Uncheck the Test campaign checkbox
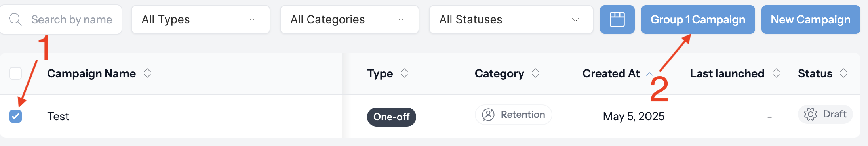Screen dimensions: 868x146 (15, 116)
